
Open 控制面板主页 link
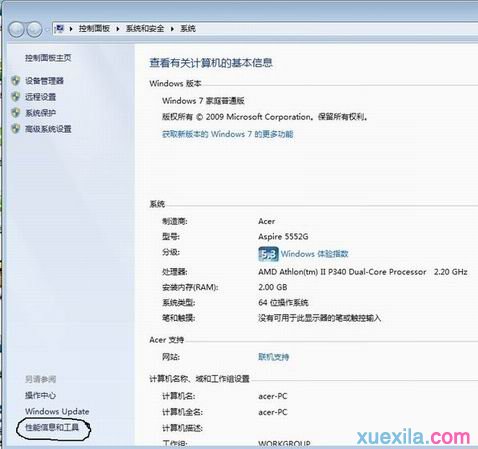pos(48,58)
